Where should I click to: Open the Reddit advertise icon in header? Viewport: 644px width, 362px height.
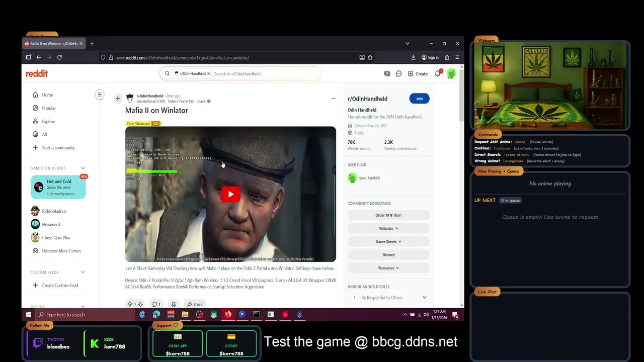[x=387, y=73]
